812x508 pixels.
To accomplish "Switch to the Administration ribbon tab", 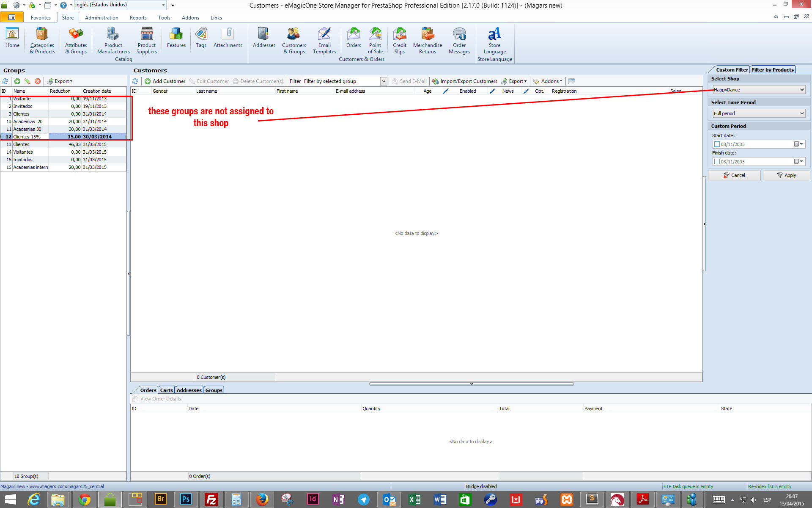I will click(101, 18).
